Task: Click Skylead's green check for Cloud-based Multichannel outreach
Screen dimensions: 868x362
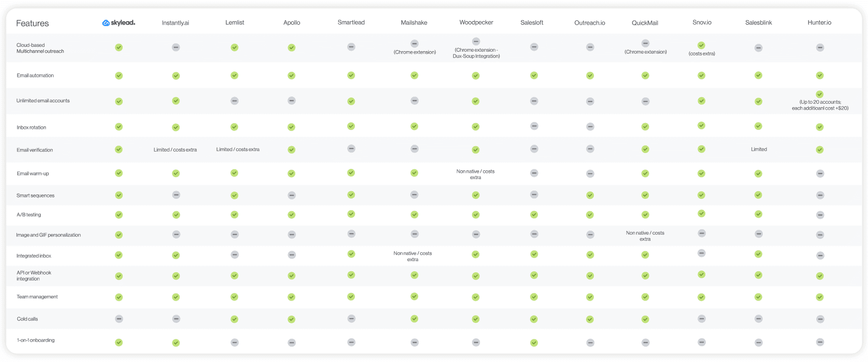Action: click(119, 47)
